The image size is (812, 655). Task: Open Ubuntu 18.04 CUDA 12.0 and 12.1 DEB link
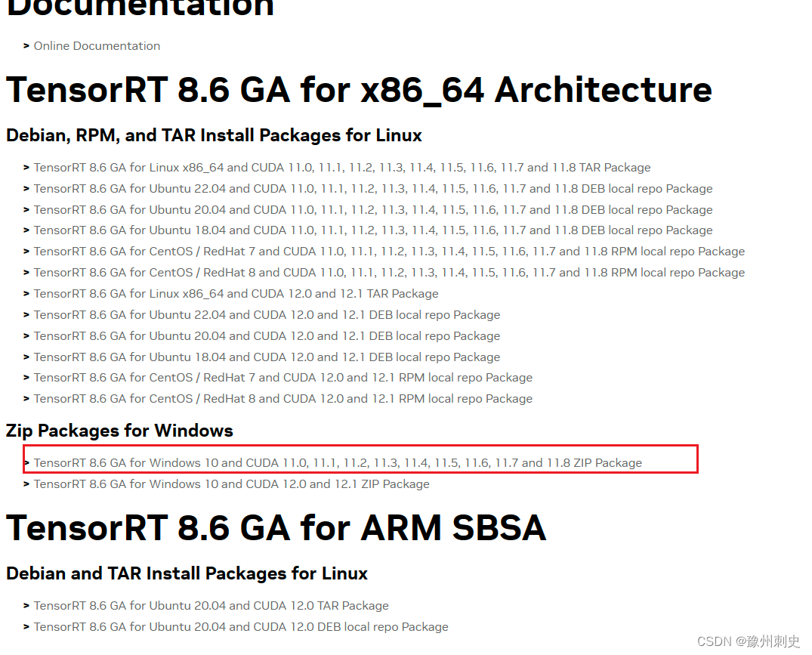click(x=267, y=357)
